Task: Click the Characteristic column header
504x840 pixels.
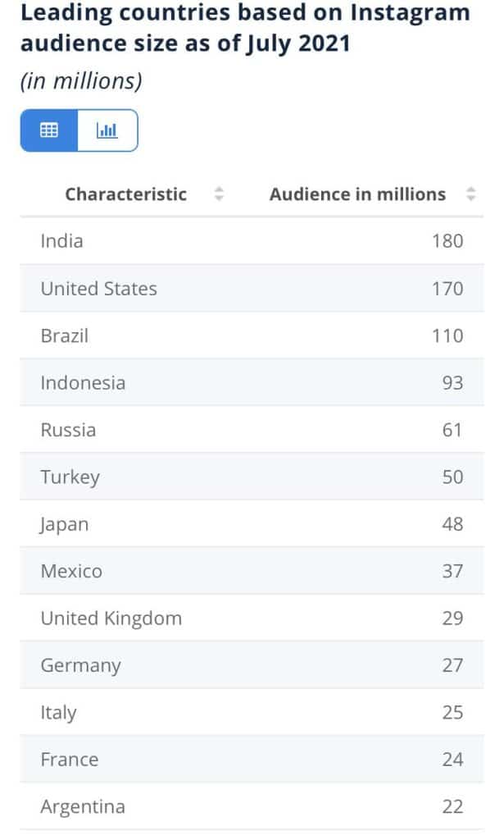Action: pos(126,194)
